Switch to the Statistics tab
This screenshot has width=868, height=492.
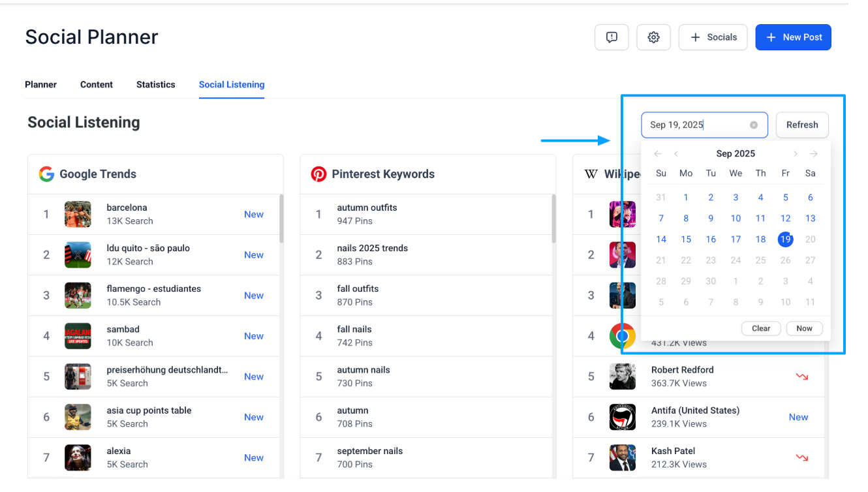pos(156,85)
